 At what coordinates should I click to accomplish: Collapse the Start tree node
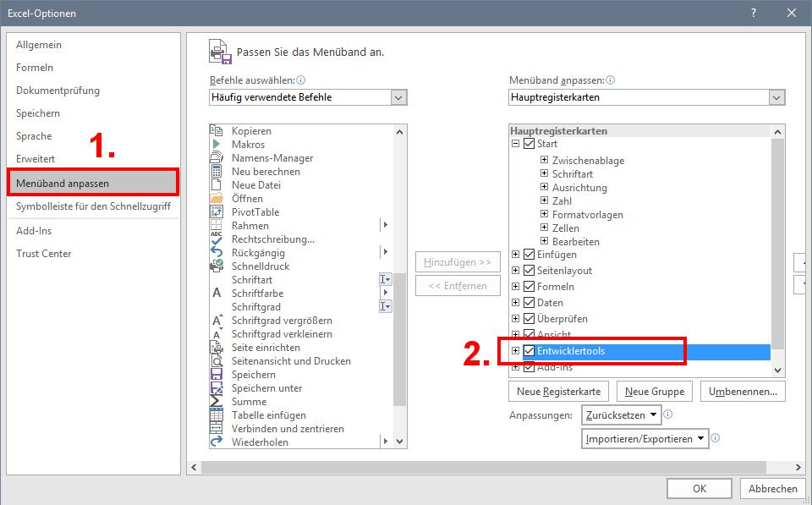click(515, 144)
